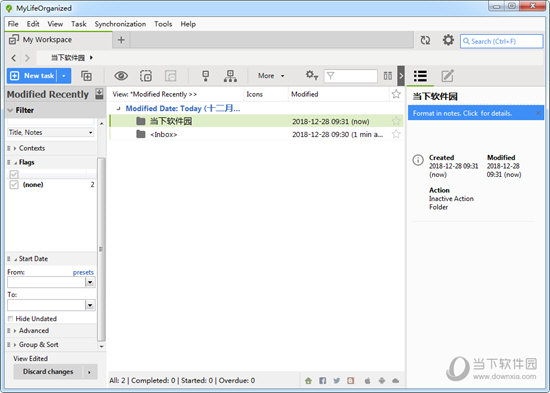Enable the Hide Undated checkbox
Screen dimensions: 550x393
point(11,319)
